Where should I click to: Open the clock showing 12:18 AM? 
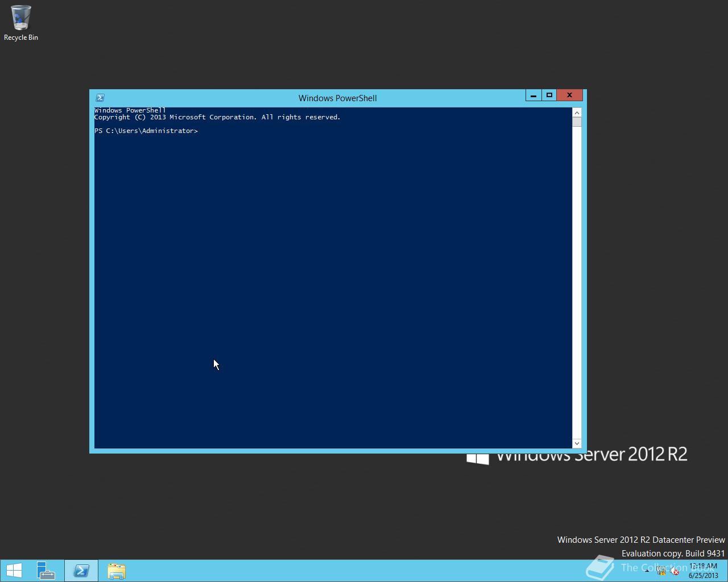click(703, 571)
